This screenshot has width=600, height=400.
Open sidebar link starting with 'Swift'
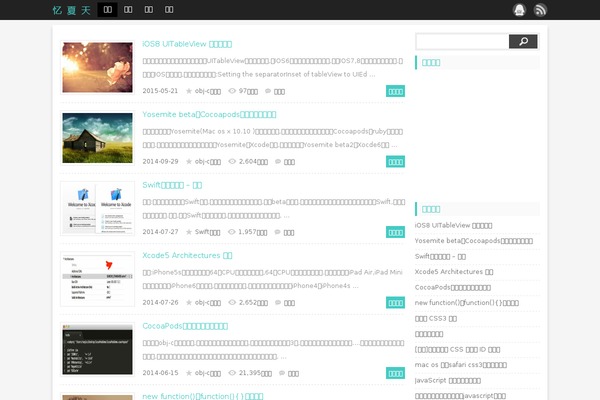click(x=440, y=256)
